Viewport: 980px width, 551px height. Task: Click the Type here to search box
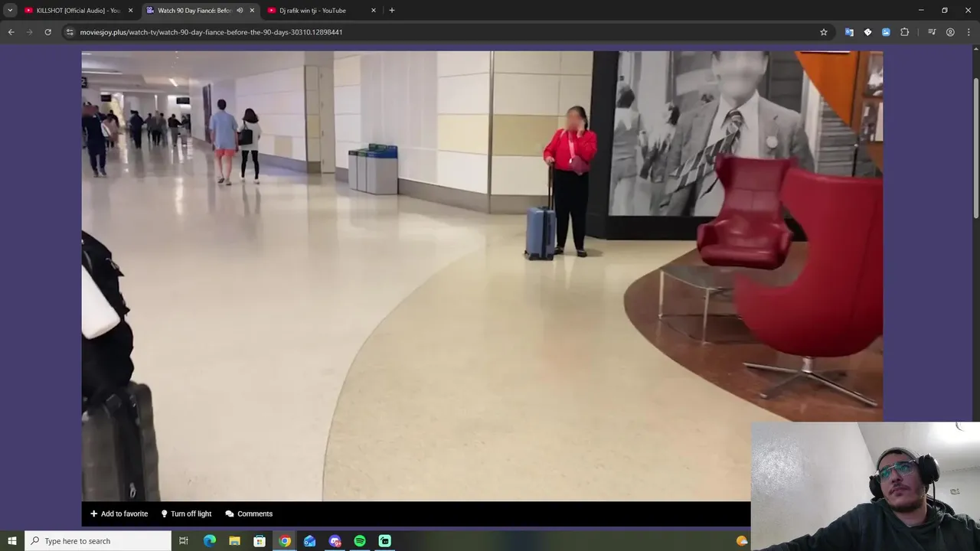pos(98,541)
